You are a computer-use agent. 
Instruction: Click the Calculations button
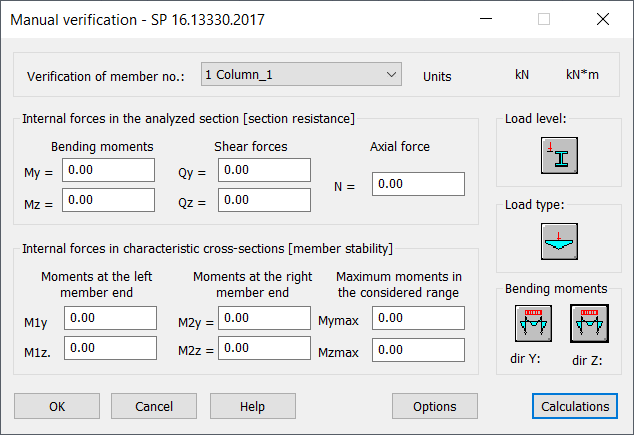575,406
